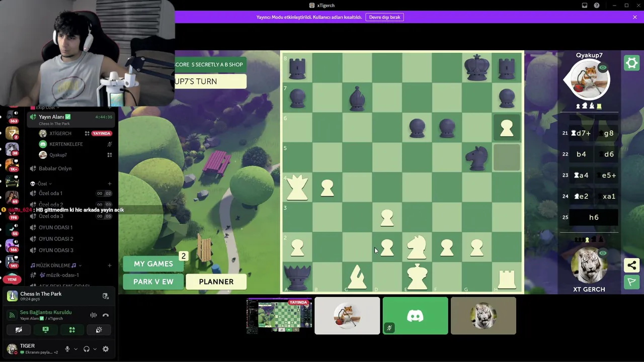This screenshot has height=362, width=644.
Task: Open the server icon with 1K+ badge
Action: point(12,165)
